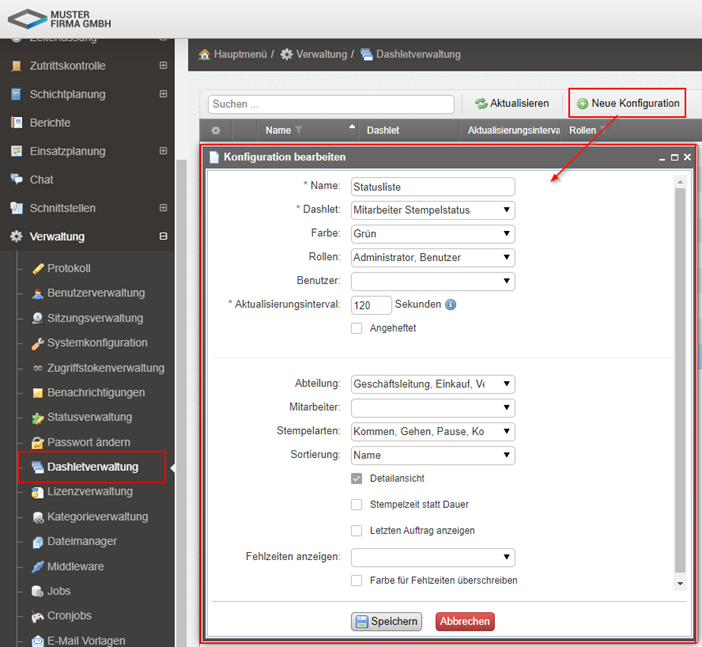702x647 pixels.
Task: Click the Neue Konfiguration button
Action: click(628, 103)
